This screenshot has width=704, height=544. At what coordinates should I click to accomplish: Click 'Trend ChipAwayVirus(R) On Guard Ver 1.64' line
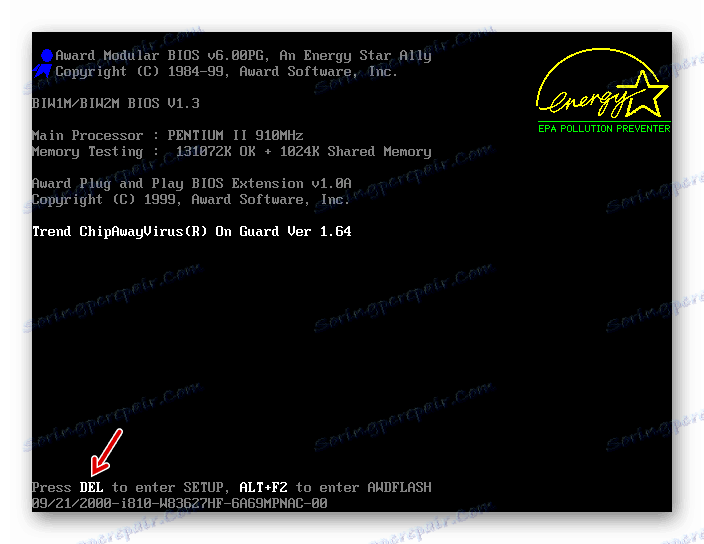pos(192,232)
